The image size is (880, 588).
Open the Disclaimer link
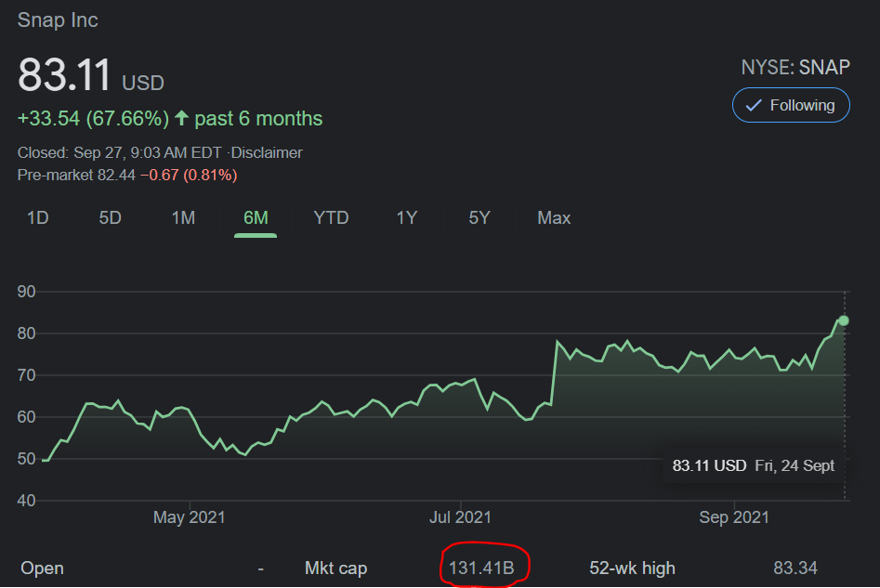pos(267,152)
